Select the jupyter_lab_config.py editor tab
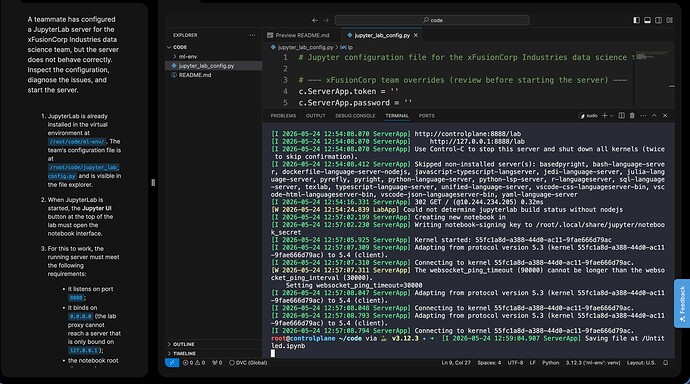This screenshot has width=690, height=384. (382, 35)
